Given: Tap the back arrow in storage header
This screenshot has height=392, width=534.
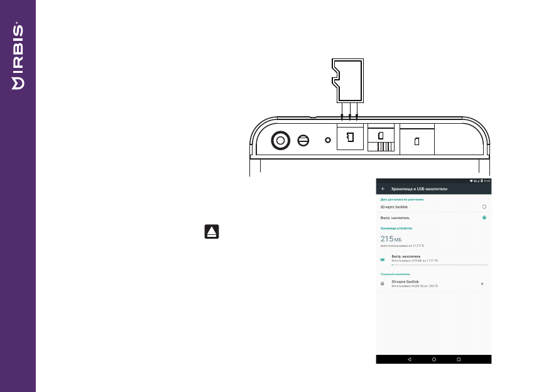Looking at the screenshot, I should [x=383, y=189].
